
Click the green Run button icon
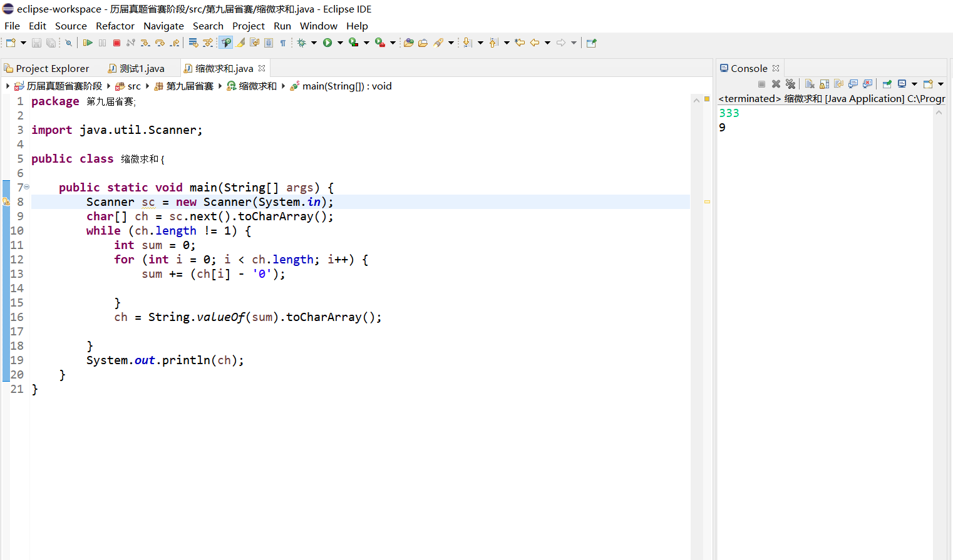pyautogui.click(x=327, y=43)
